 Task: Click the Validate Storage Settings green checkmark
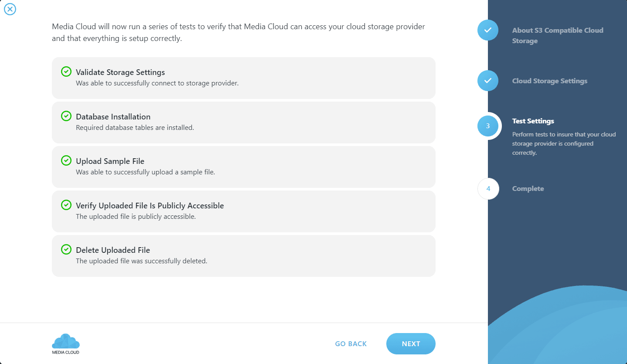(x=66, y=71)
